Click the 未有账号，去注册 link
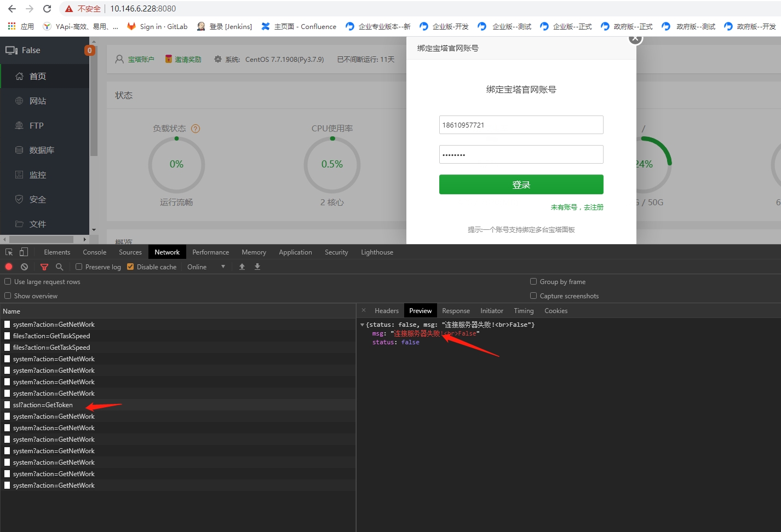Viewport: 781px width, 532px height. click(577, 207)
